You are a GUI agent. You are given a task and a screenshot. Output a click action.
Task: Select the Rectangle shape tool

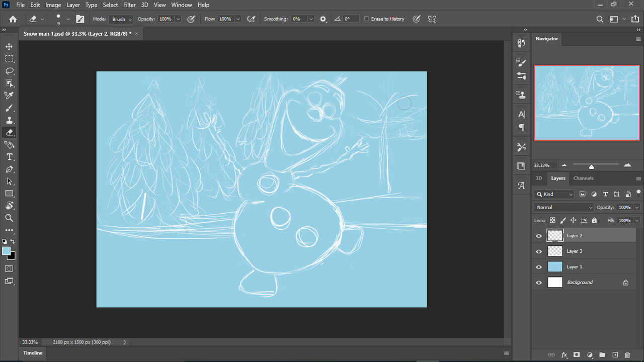(9, 194)
